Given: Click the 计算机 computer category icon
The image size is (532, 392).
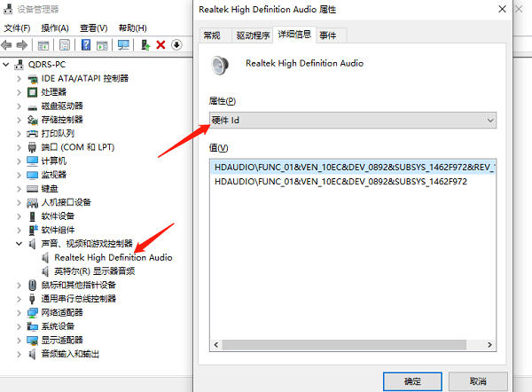Looking at the screenshot, I should point(32,161).
